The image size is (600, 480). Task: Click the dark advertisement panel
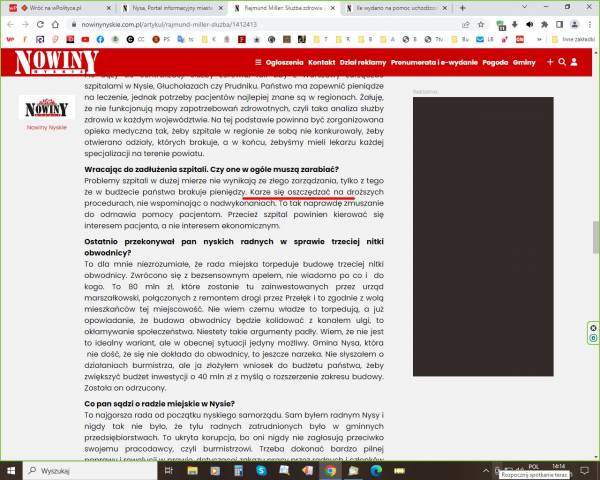(483, 237)
